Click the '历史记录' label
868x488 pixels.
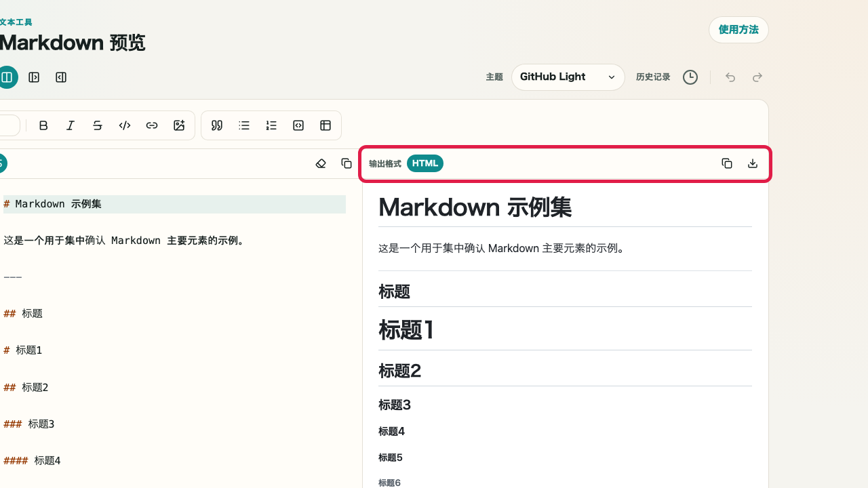click(653, 77)
